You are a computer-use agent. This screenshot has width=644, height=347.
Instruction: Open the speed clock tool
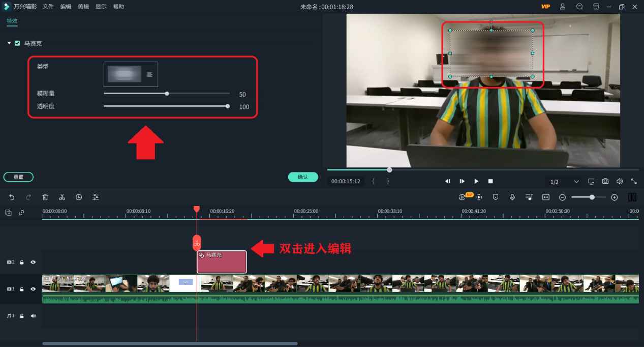pyautogui.click(x=79, y=197)
